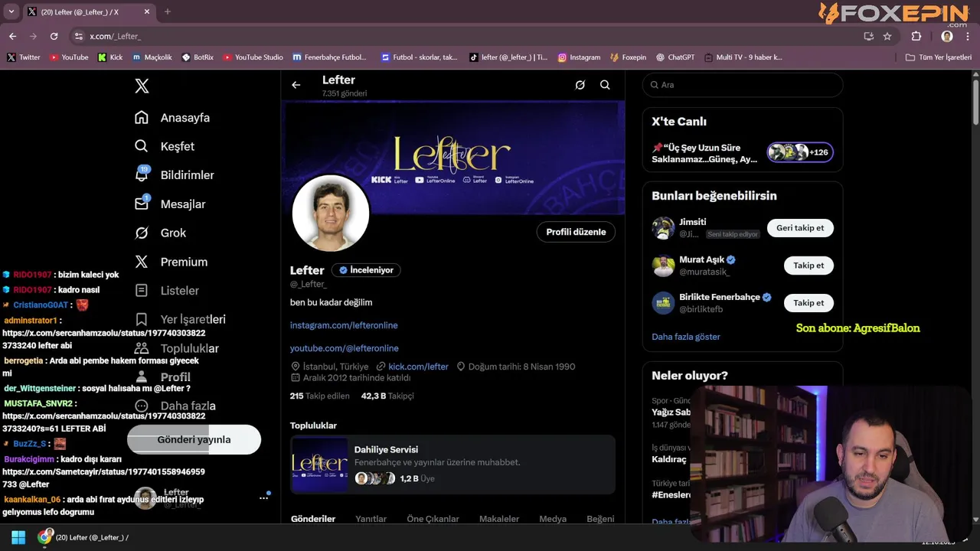
Task: Open the ChatGPT bookmark
Action: pos(675,57)
